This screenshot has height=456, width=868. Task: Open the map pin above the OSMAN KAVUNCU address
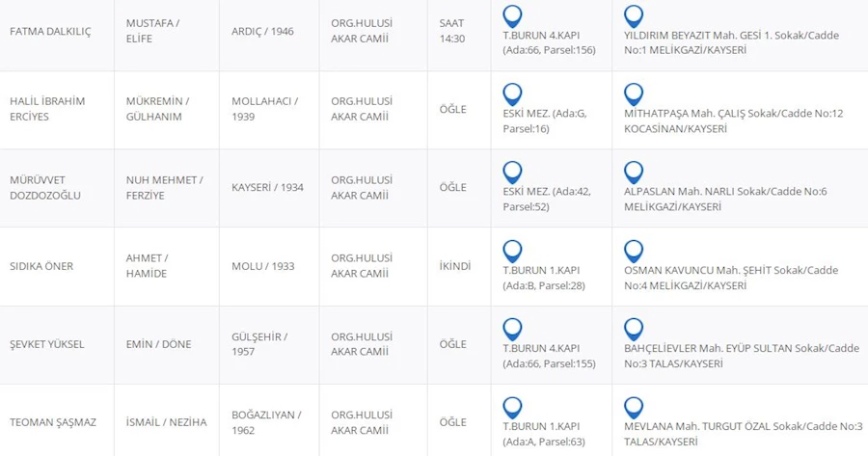coord(634,252)
